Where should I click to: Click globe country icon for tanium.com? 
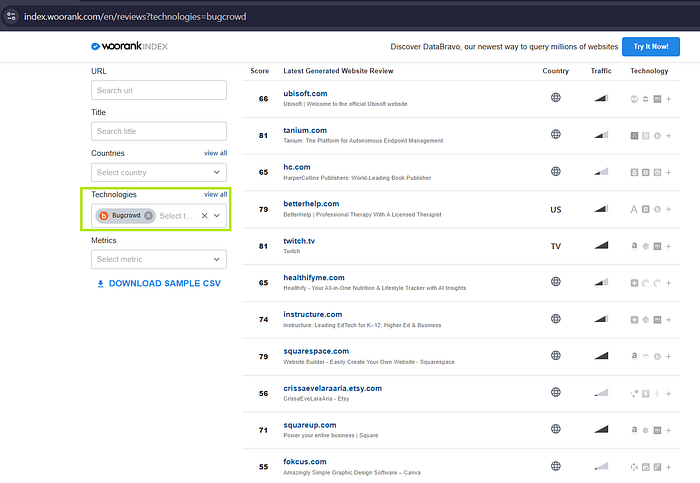555,134
